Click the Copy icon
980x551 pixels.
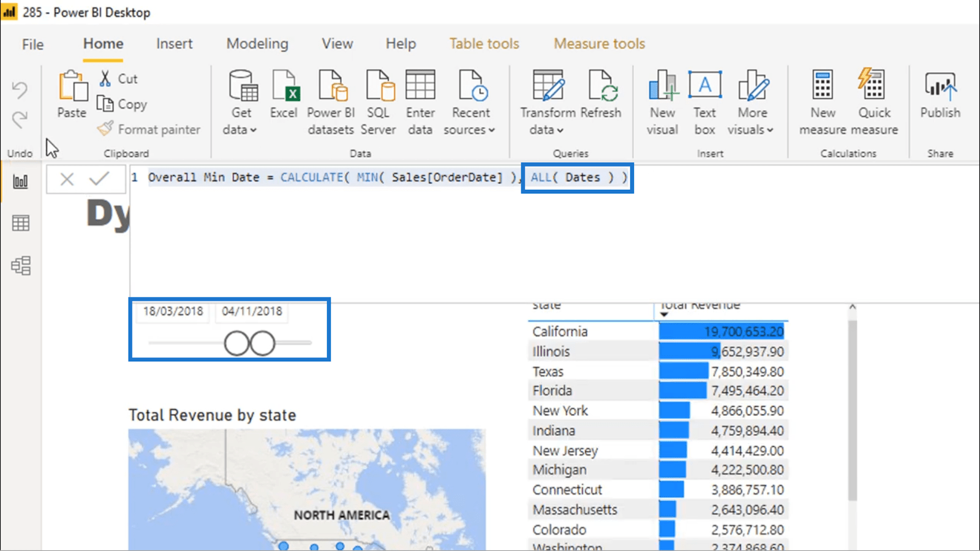click(105, 104)
